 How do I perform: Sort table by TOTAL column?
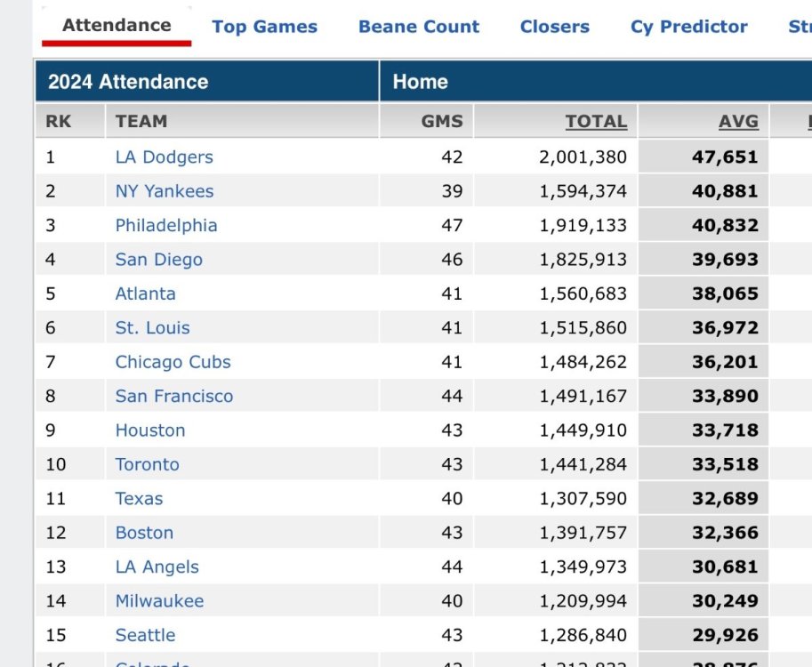point(596,122)
